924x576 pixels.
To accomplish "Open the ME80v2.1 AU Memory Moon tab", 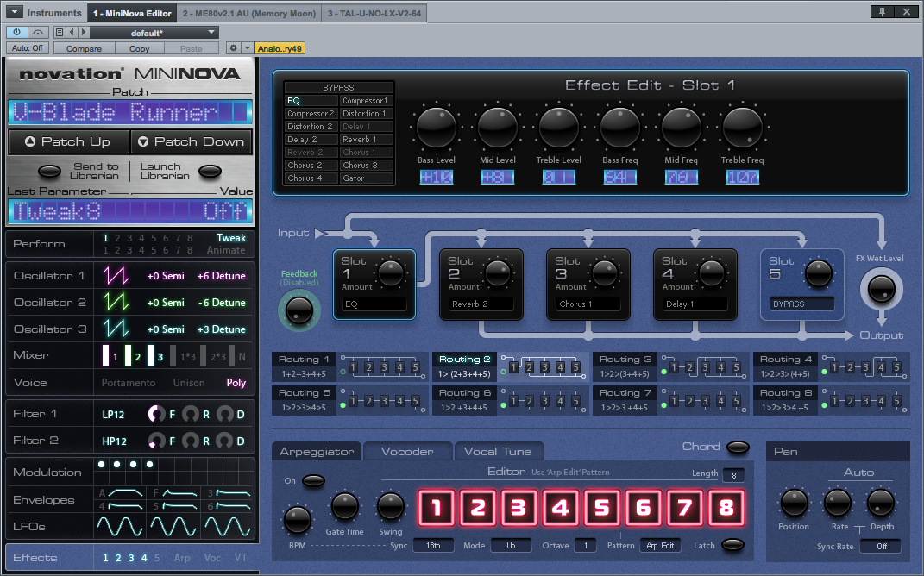I will coord(249,13).
